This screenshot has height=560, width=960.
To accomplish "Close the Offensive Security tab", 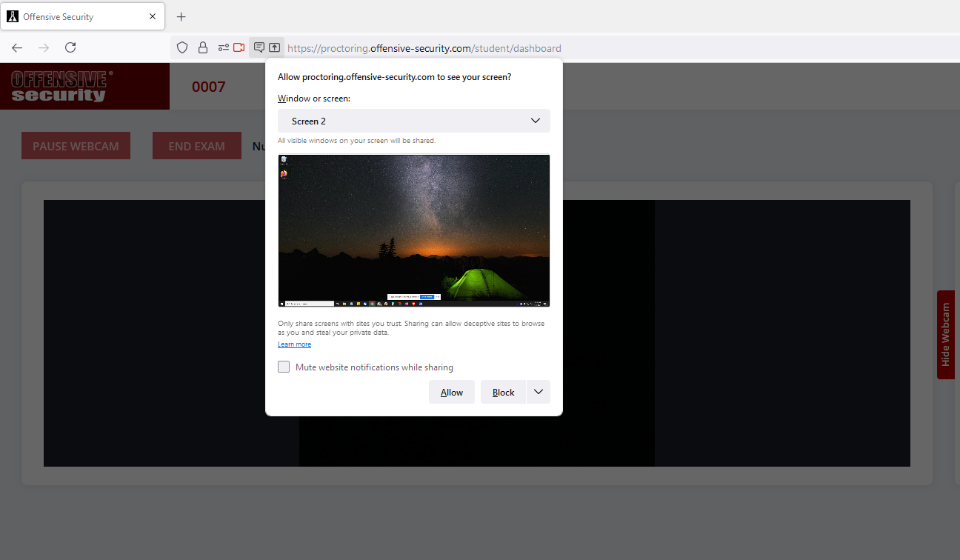I will tap(153, 16).
